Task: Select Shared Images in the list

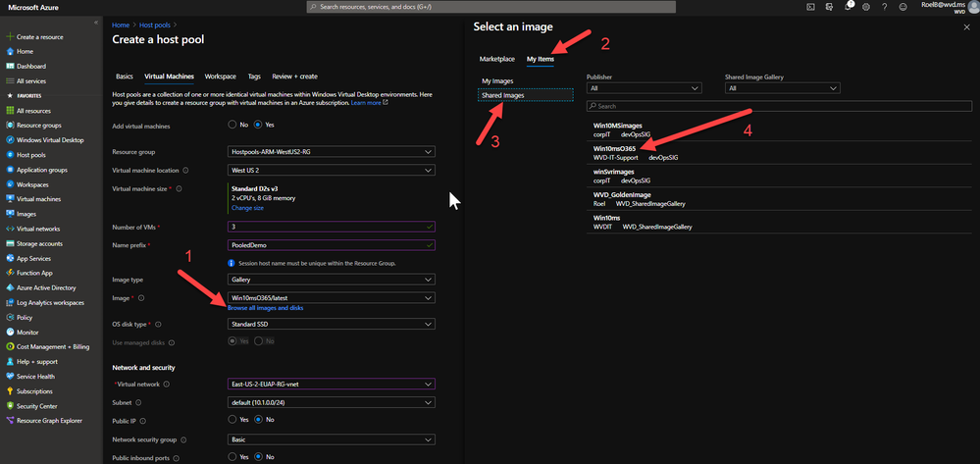Action: tap(526, 95)
